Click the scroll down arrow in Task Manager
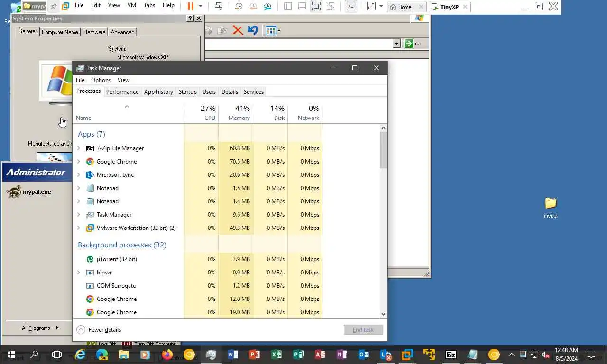 tap(383, 314)
